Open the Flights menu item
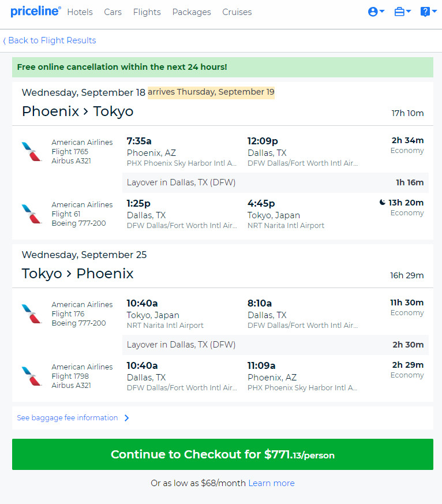442x504 pixels. point(147,12)
